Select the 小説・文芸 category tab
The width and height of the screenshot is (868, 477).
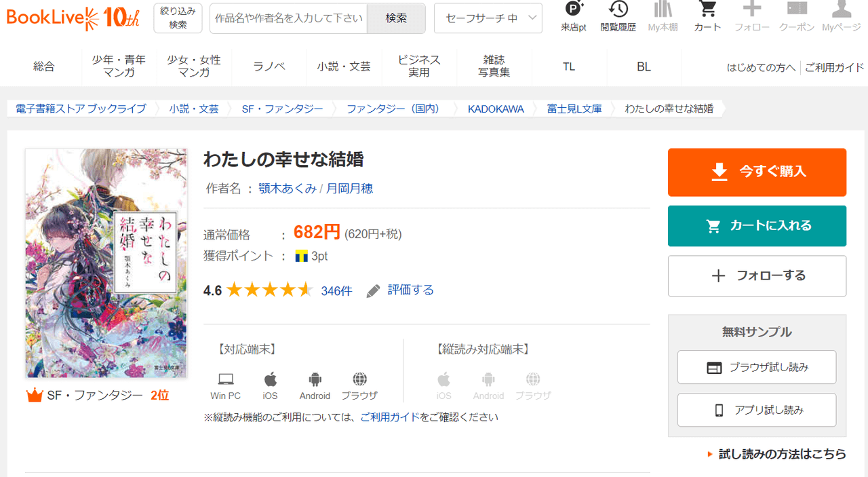[344, 66]
